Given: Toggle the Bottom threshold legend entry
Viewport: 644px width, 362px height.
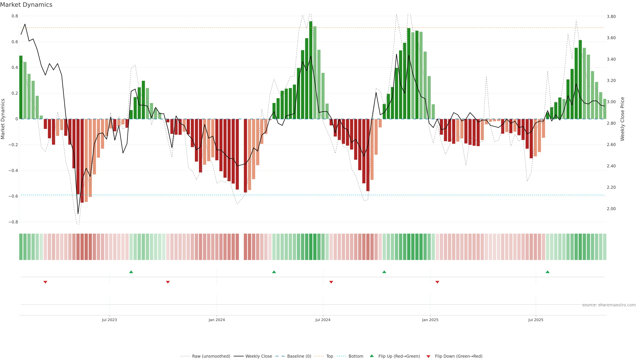Looking at the screenshot, I should [x=356, y=356].
